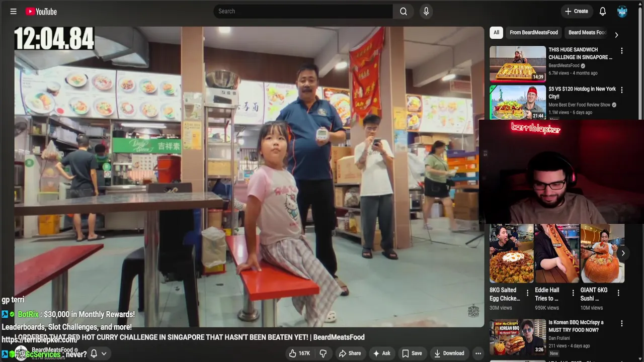Play the 8KG Salted Egg Chicken short
Image resolution: width=644 pixels, height=362 pixels.
tap(512, 253)
